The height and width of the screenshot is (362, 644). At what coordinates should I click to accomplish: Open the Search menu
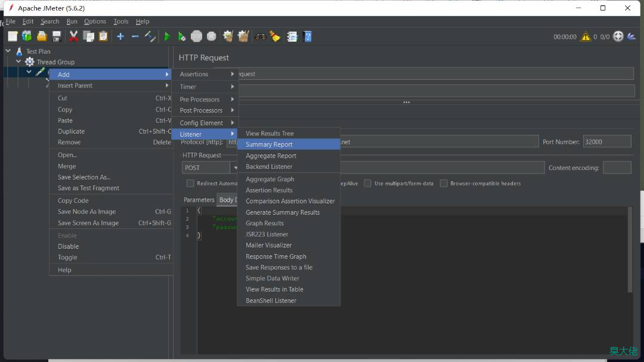(x=49, y=21)
